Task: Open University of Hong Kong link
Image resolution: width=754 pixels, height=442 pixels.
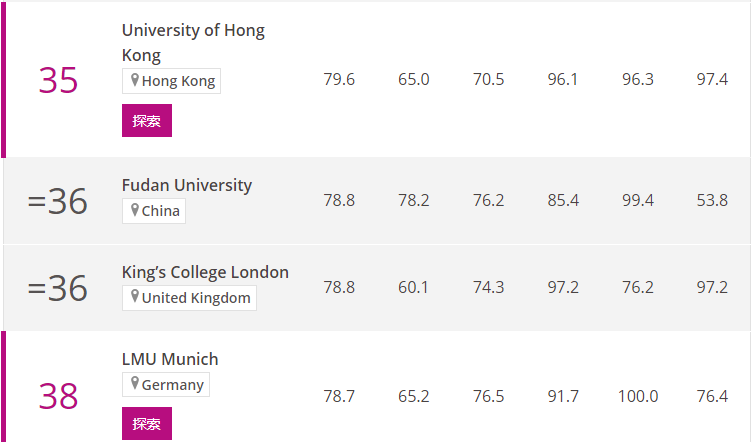Action: point(193,42)
